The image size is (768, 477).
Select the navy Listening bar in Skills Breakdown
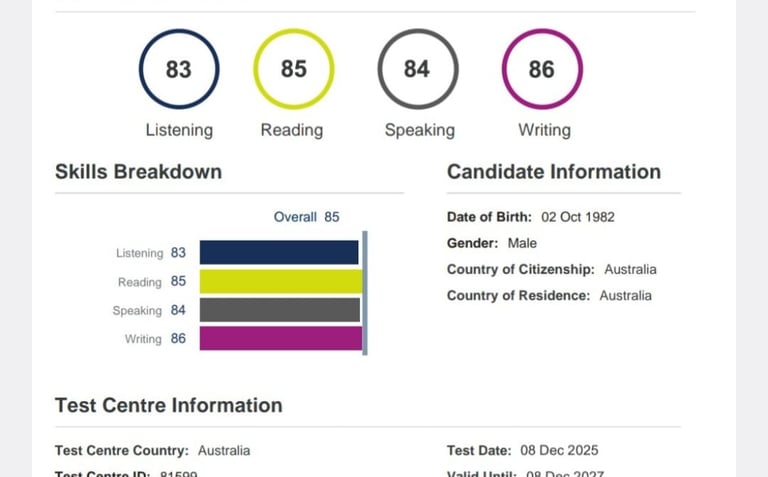click(x=279, y=252)
